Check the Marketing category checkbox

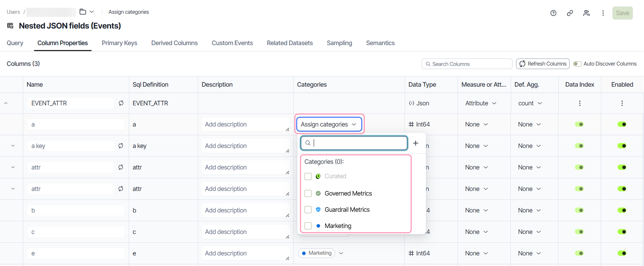coord(308,226)
